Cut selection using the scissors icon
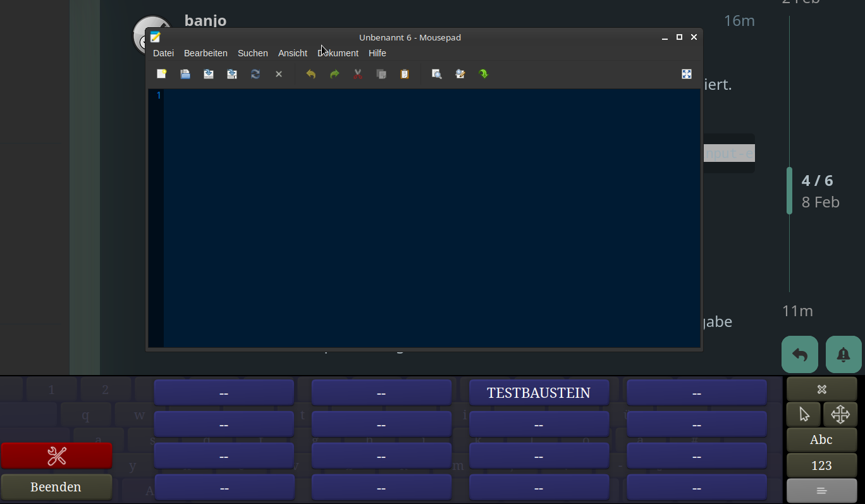 point(358,74)
